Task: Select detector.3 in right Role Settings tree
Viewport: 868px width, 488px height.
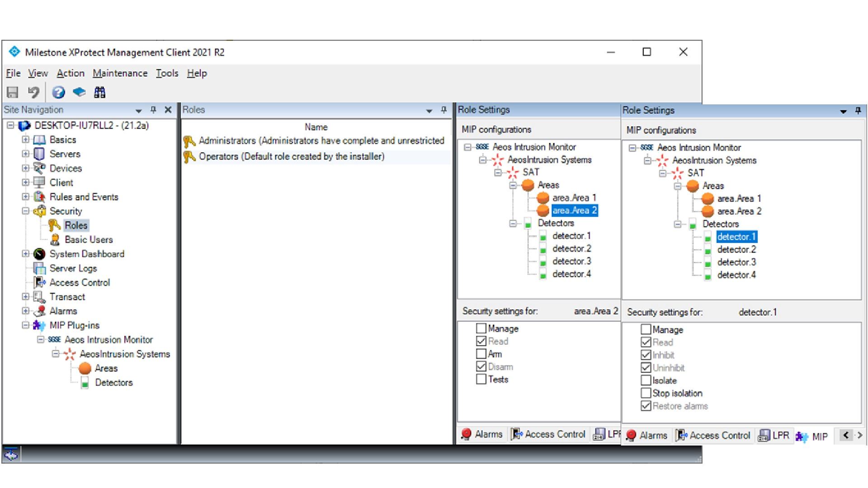Action: click(736, 262)
